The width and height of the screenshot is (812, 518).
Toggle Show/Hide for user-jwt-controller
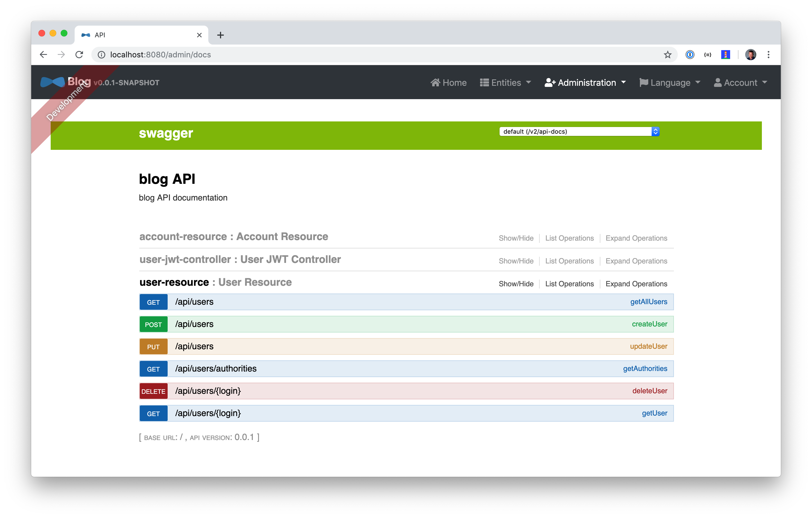516,261
